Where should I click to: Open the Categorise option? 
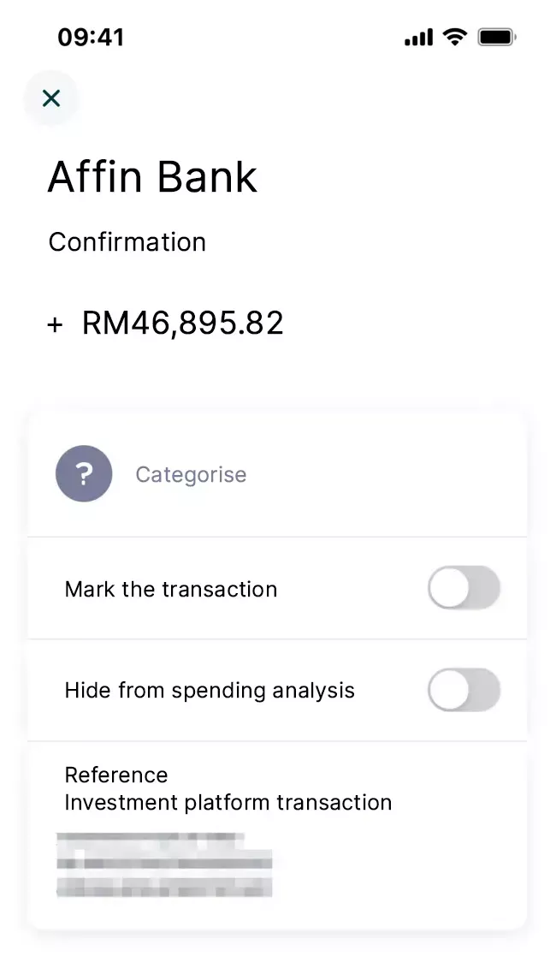tap(191, 474)
